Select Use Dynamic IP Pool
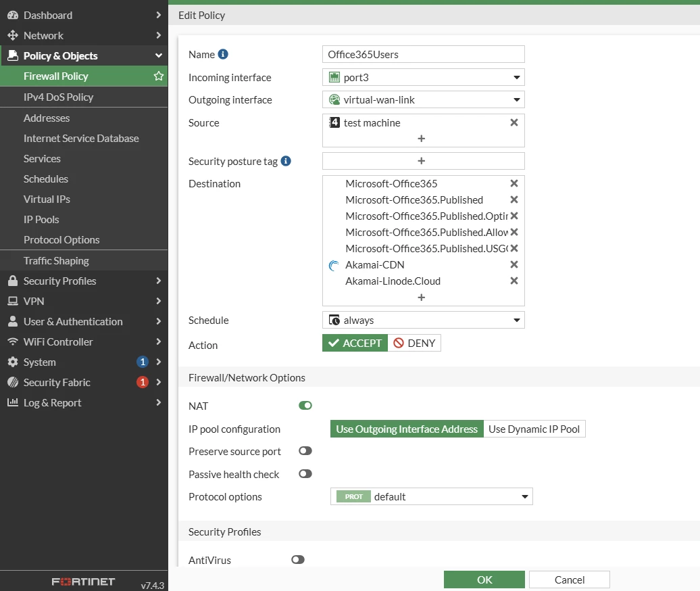The width and height of the screenshot is (700, 591). click(x=534, y=429)
